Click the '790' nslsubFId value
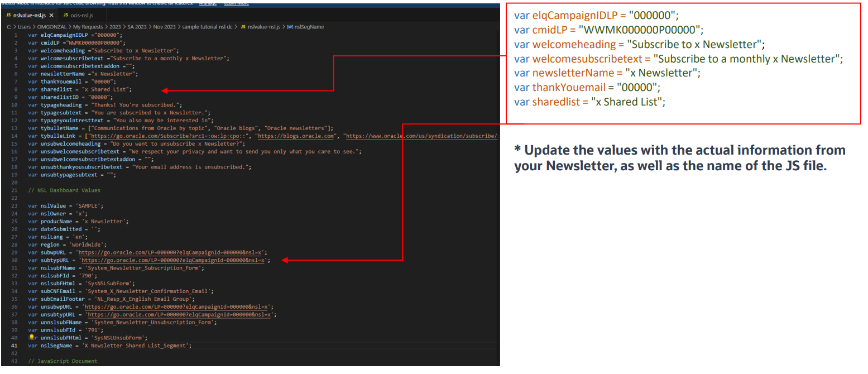The image size is (868, 374). pyautogui.click(x=87, y=276)
